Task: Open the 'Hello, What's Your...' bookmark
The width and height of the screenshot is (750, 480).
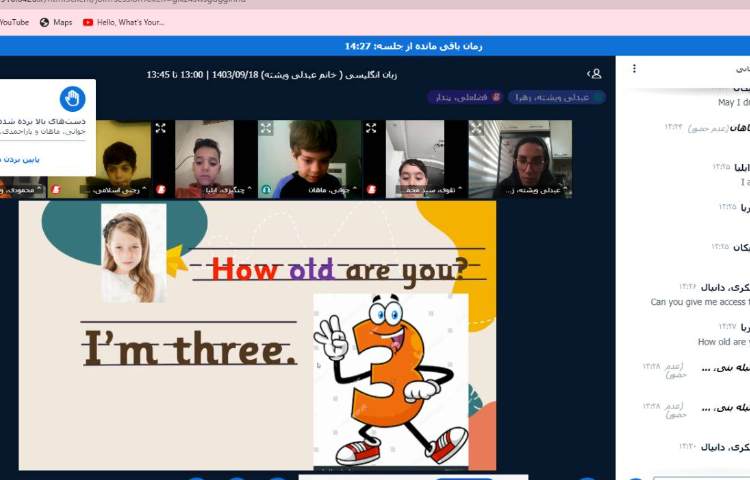Action: [123, 22]
